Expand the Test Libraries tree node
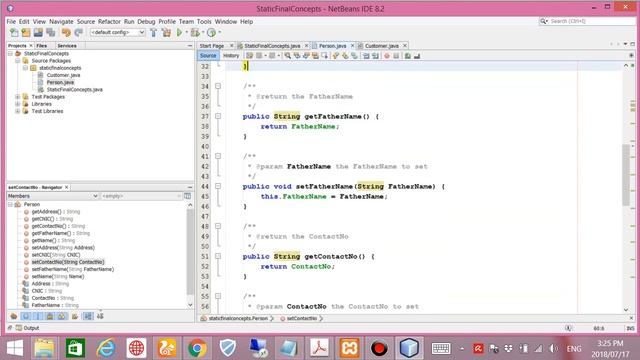The image size is (640, 360). point(18,111)
